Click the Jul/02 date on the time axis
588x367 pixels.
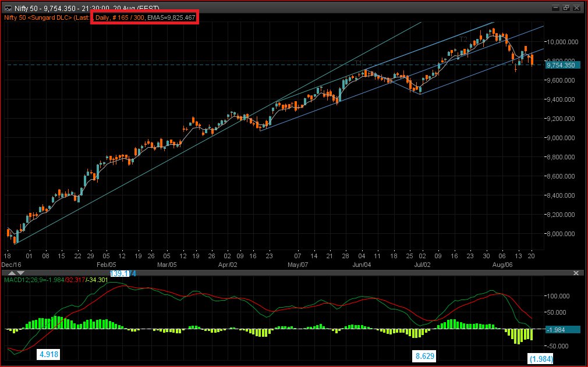pyautogui.click(x=422, y=265)
